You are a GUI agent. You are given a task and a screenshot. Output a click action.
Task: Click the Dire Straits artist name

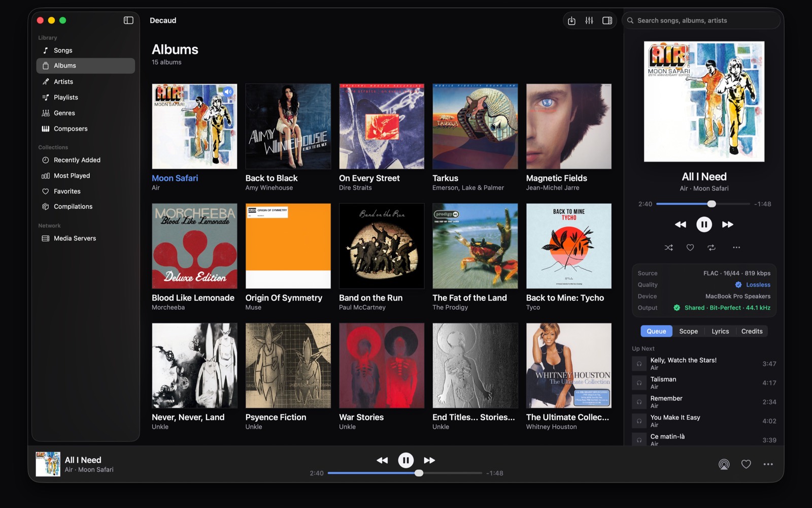pos(355,188)
